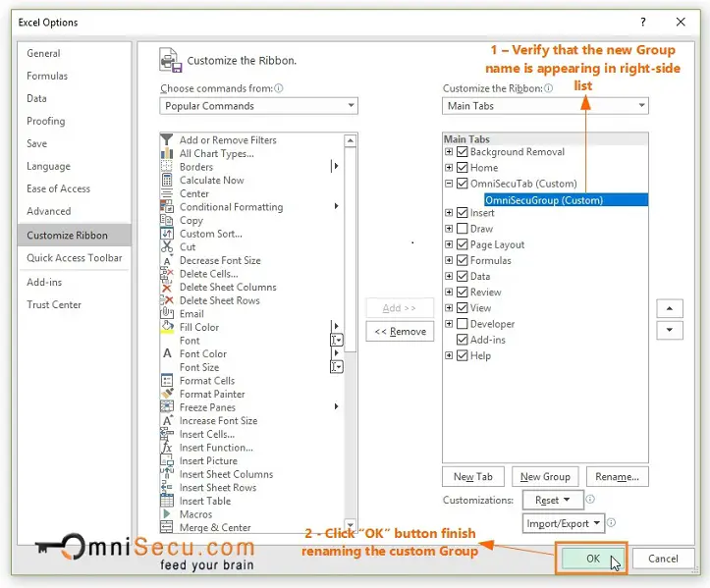
Task: Expand the Review tab tree node
Action: tap(448, 292)
